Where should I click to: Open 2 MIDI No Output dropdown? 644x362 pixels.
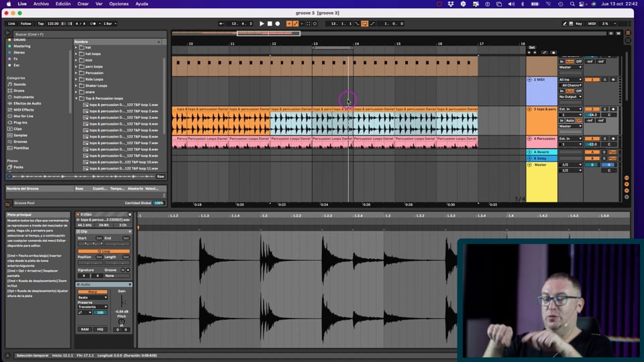(570, 97)
